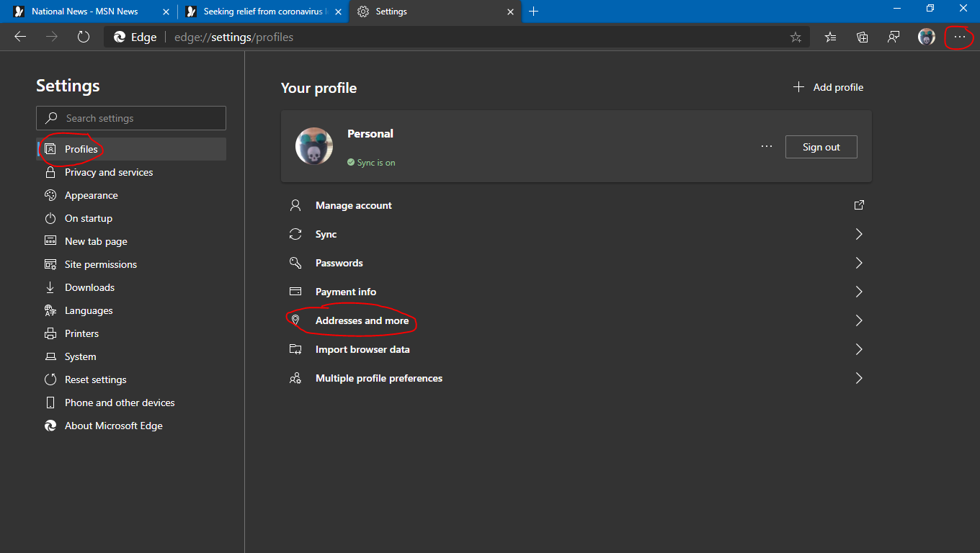The height and width of the screenshot is (553, 980).
Task: Click the refresh page icon
Action: click(84, 37)
